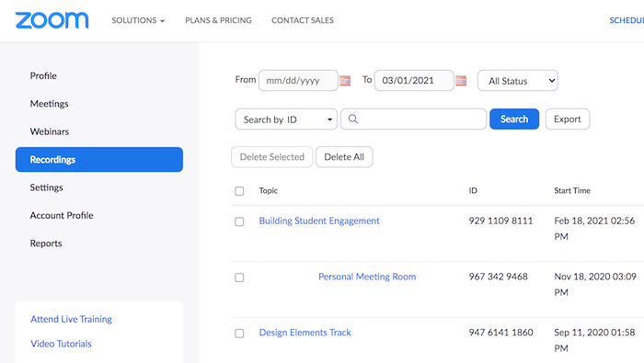Viewport: 644px width, 363px height.
Task: Open Design Elements Track recording
Action: pyautogui.click(x=305, y=333)
